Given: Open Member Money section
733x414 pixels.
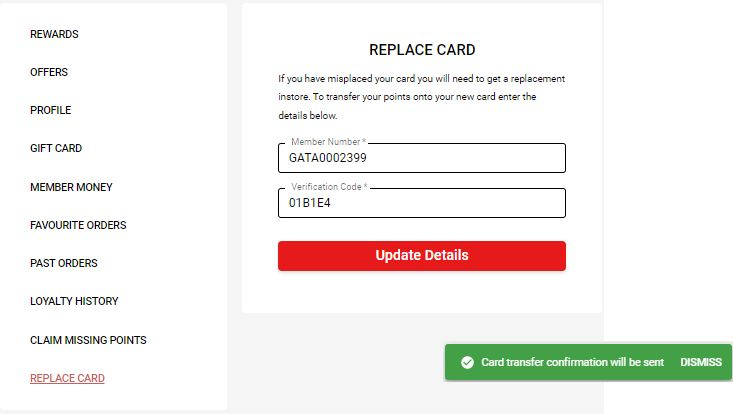Looking at the screenshot, I should tap(72, 187).
